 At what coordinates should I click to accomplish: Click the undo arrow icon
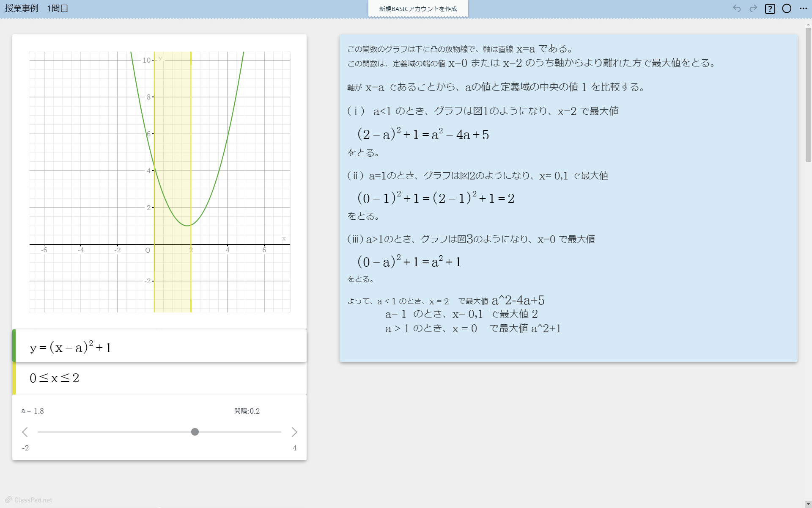[737, 8]
